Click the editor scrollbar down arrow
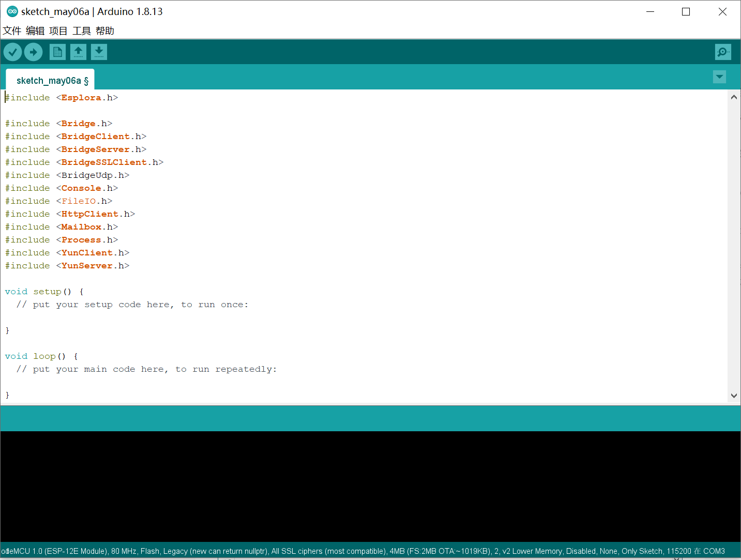This screenshot has height=560, width=741. click(x=734, y=396)
